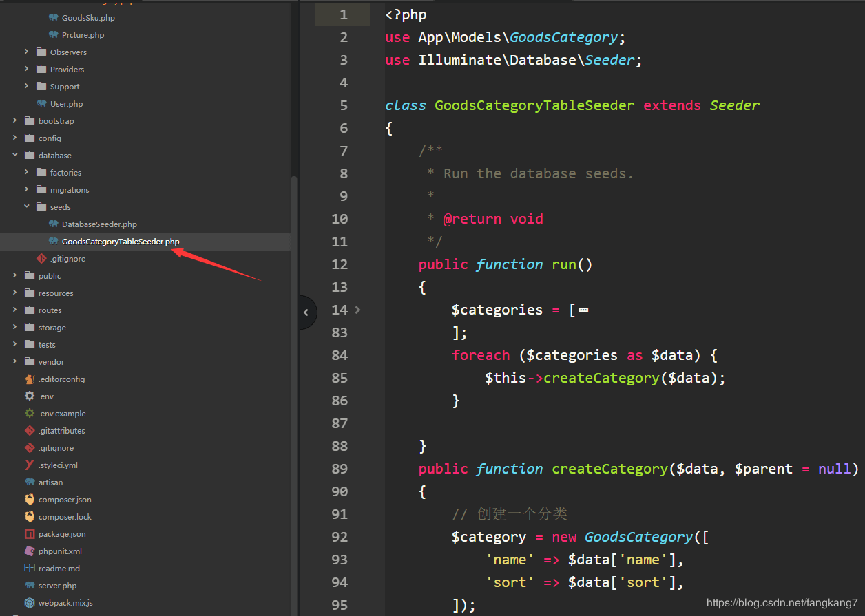Click the folder icon of Providers
Image resolution: width=865 pixels, height=616 pixels.
pyautogui.click(x=41, y=70)
